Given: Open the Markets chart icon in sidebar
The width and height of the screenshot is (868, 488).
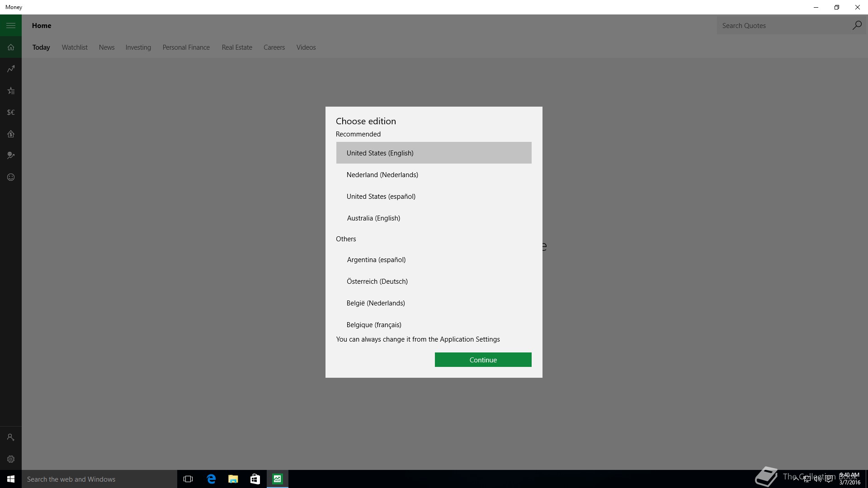Looking at the screenshot, I should [x=11, y=69].
